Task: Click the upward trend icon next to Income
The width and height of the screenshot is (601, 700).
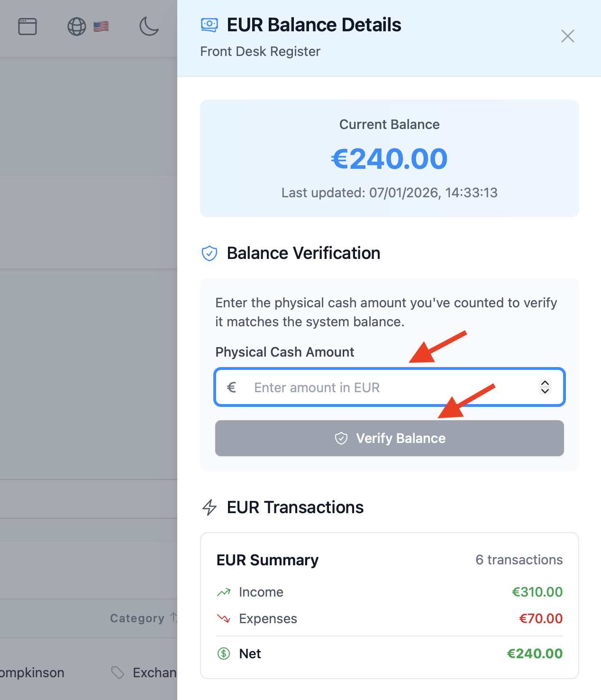Action: point(224,592)
